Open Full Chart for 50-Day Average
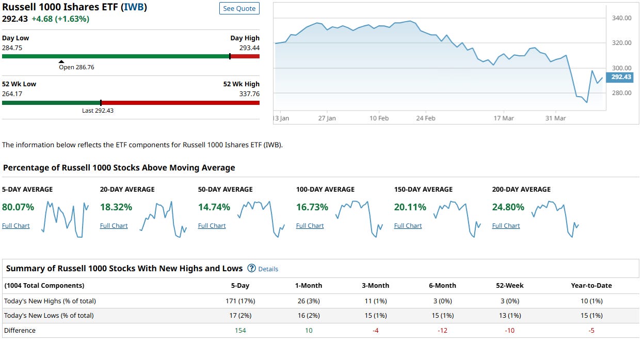This screenshot has height=341, width=644. 212,226
